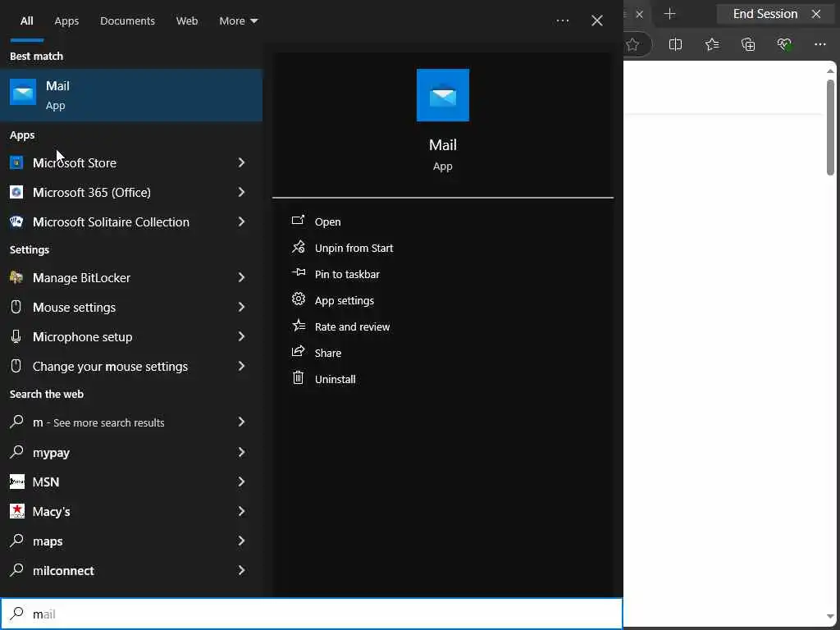Select Pin to taskbar
The width and height of the screenshot is (840, 630).
pos(347,274)
